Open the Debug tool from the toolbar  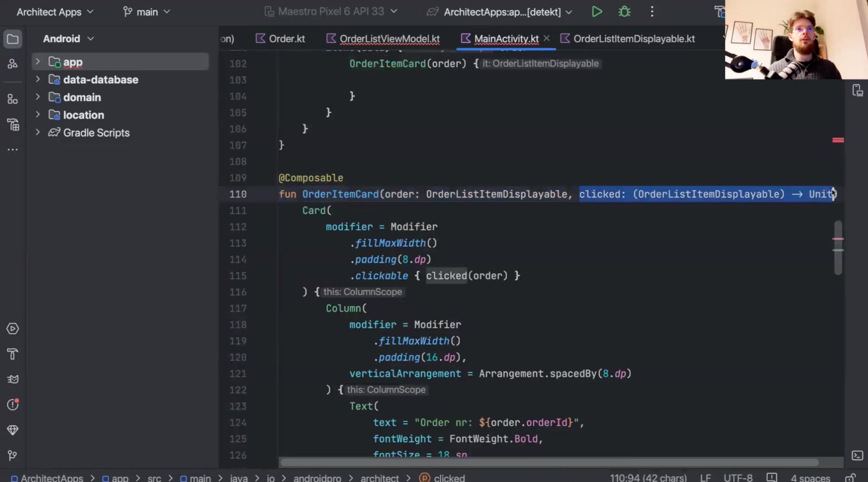(x=624, y=11)
